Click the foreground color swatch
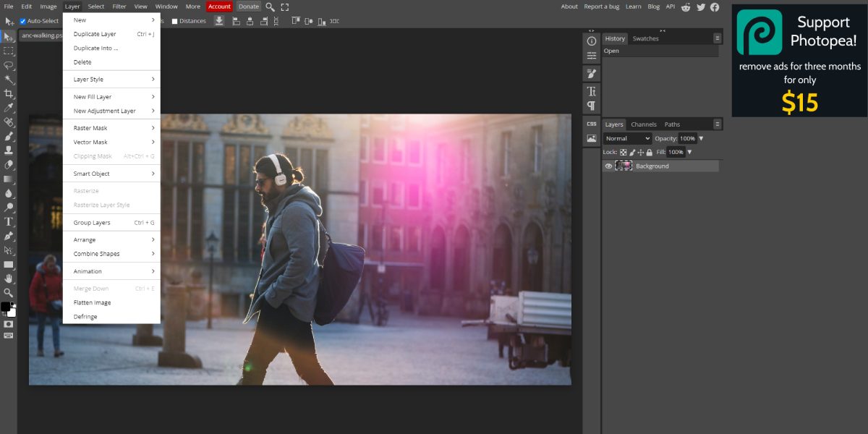The height and width of the screenshot is (434, 868). pos(7,307)
